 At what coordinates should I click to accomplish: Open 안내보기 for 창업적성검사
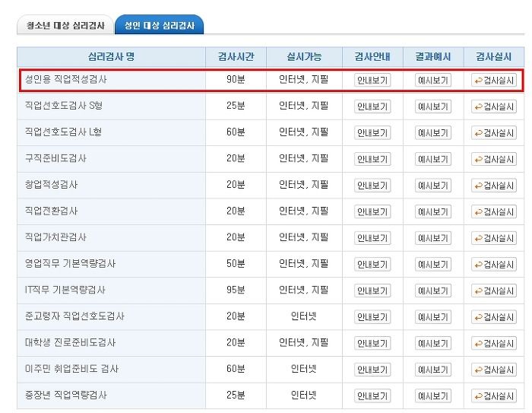[x=372, y=186]
